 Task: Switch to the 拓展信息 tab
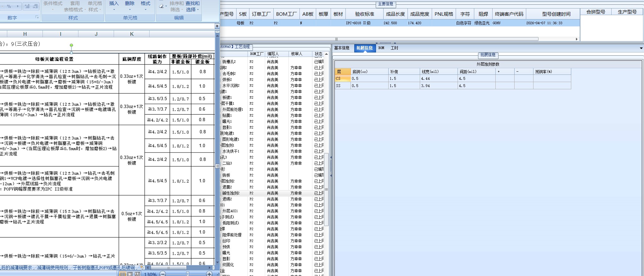(x=365, y=48)
